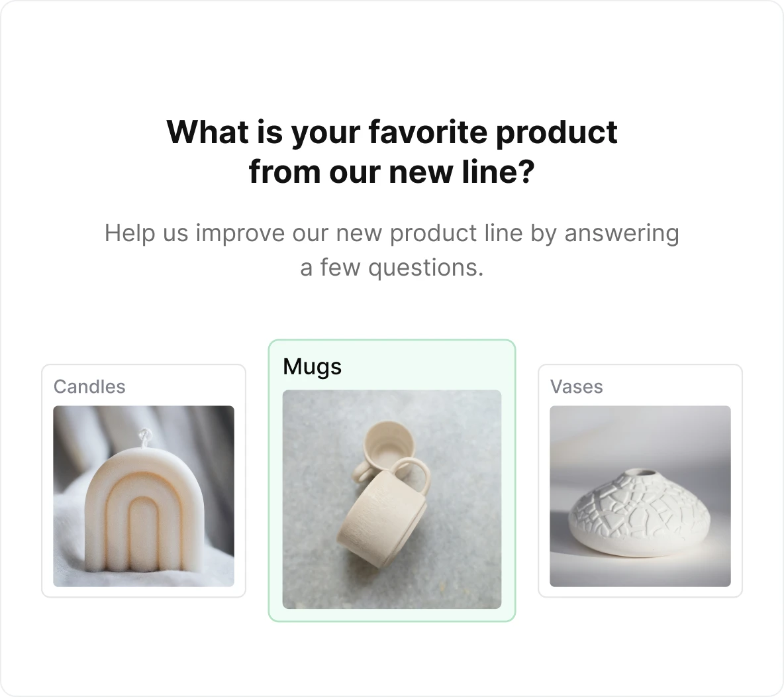Click the white textured vase photo
The height and width of the screenshot is (697, 784).
[x=640, y=496]
